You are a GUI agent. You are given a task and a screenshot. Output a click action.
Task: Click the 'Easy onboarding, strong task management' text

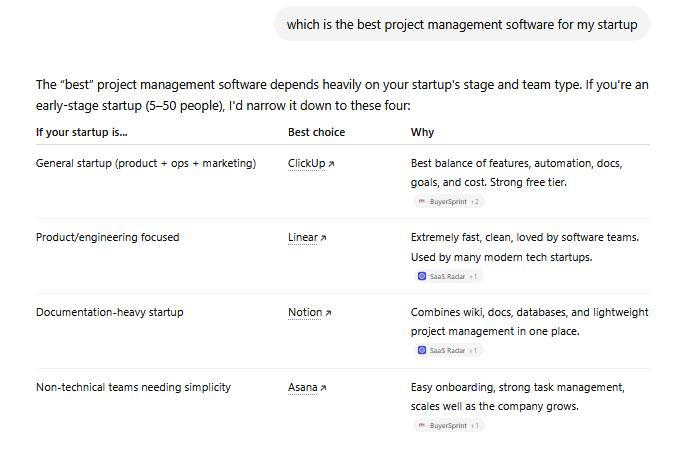tap(518, 397)
